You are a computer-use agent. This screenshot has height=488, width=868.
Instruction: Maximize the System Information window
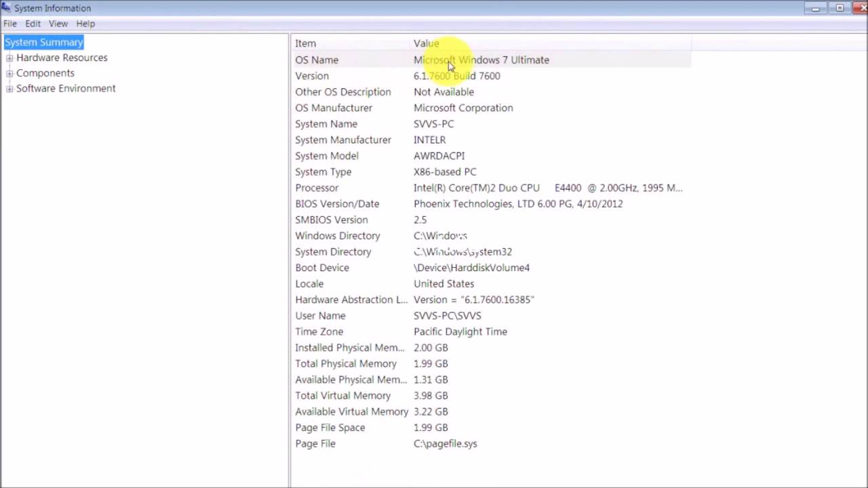coord(840,8)
